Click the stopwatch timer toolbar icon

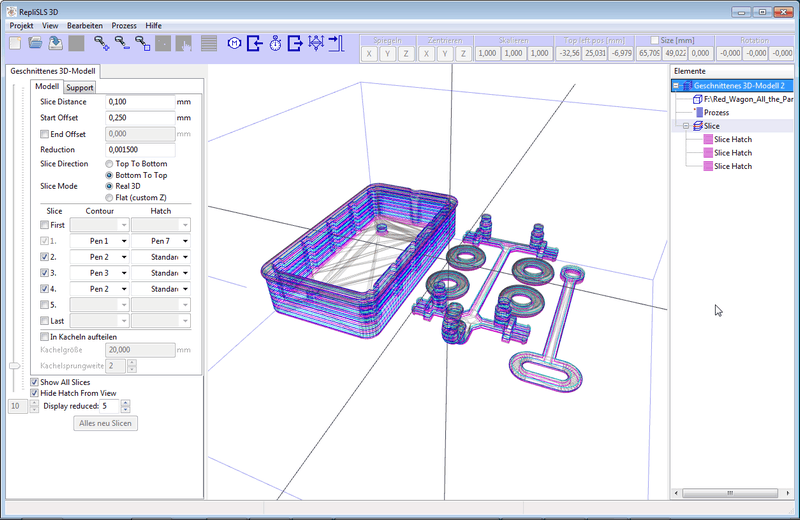coord(276,43)
